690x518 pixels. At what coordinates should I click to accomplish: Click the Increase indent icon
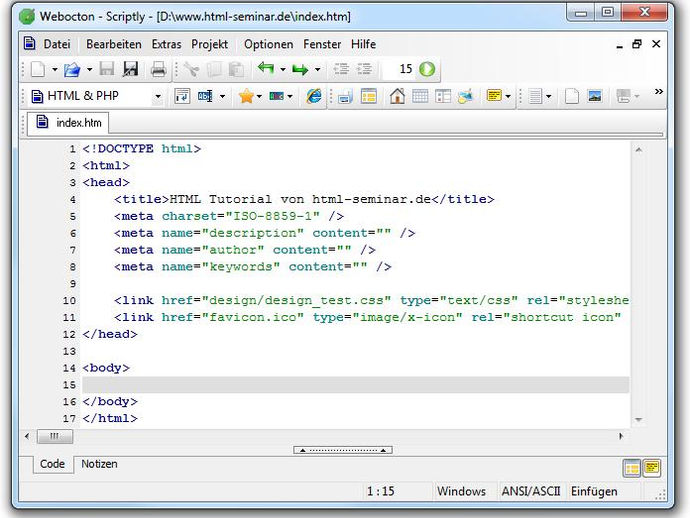pos(364,69)
